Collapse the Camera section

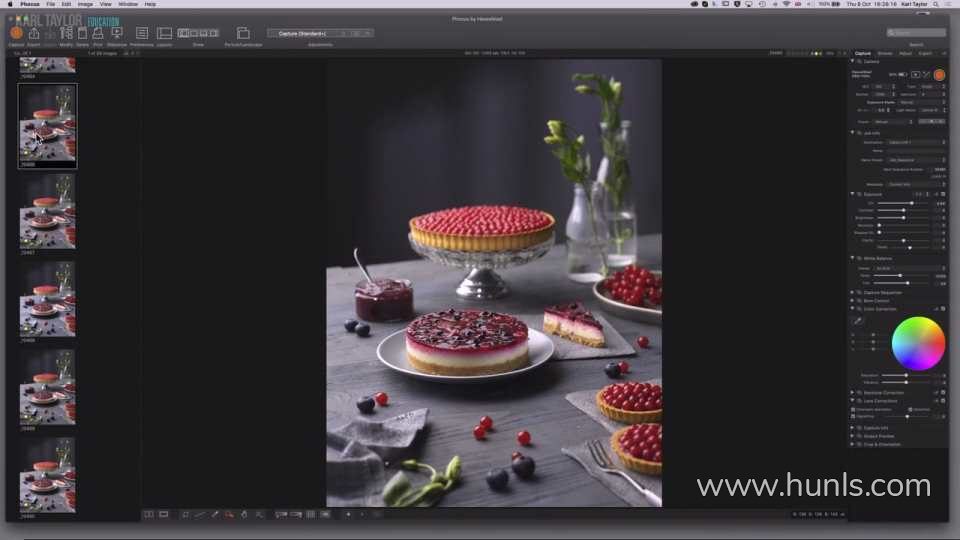(x=852, y=61)
